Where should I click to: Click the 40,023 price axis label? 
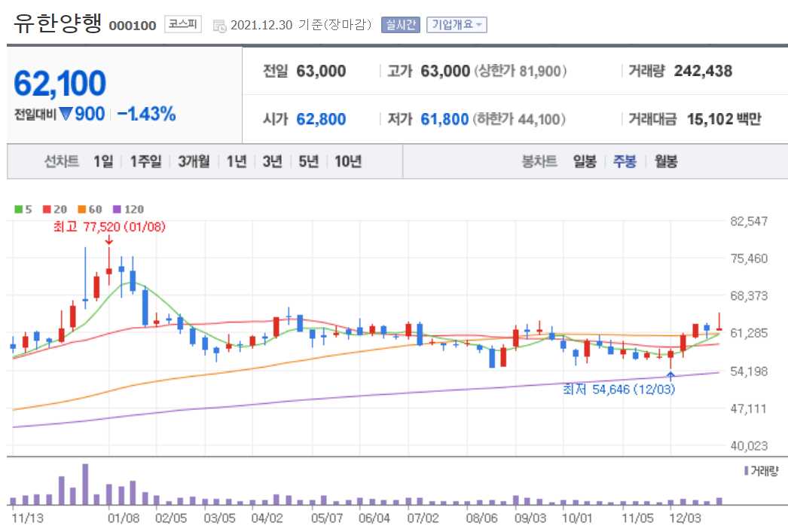749,446
